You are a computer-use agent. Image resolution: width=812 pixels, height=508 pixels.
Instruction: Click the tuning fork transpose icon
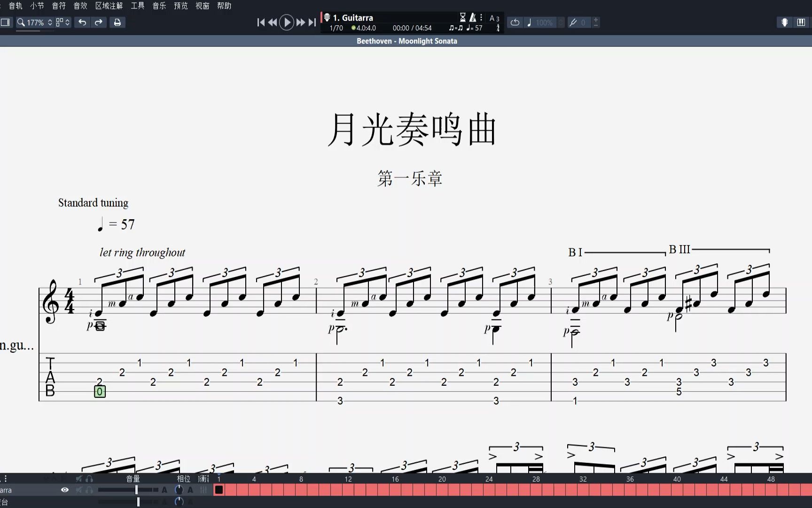(573, 22)
